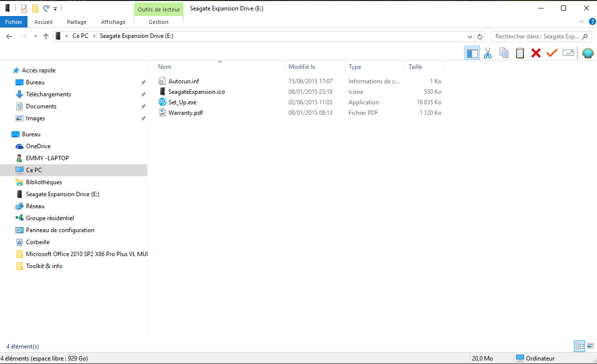
Task: Click the Cut scissors toolbar icon
Action: pos(487,53)
